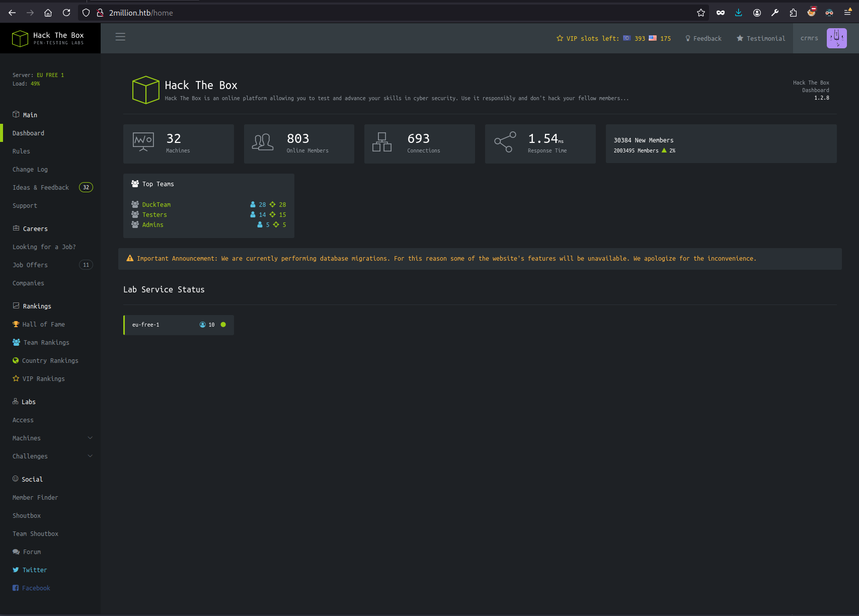859x616 pixels.
Task: Open the Facebook sidebar link
Action: pos(36,588)
